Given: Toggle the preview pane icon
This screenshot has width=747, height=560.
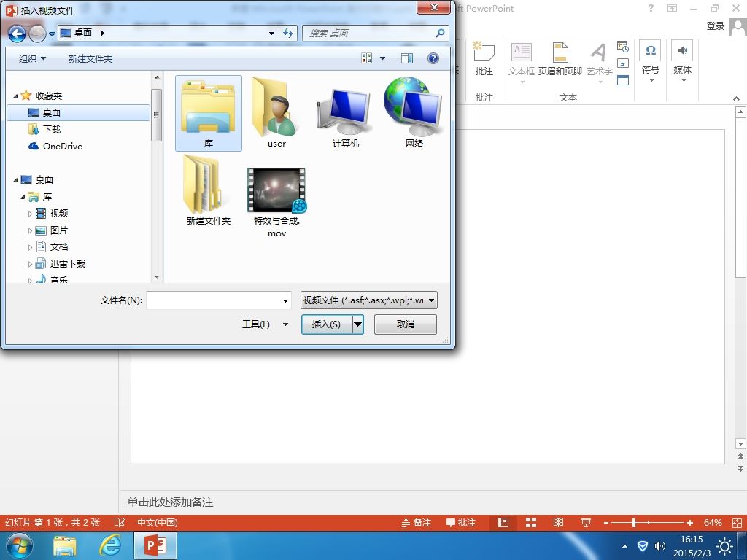Looking at the screenshot, I should point(407,58).
